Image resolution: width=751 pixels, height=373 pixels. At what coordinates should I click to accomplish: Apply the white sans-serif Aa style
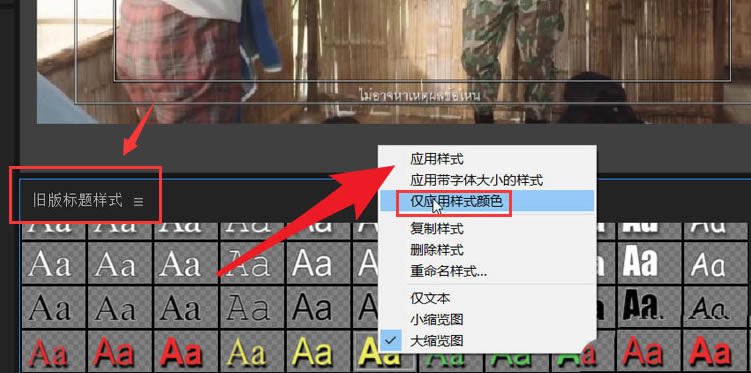(319, 262)
